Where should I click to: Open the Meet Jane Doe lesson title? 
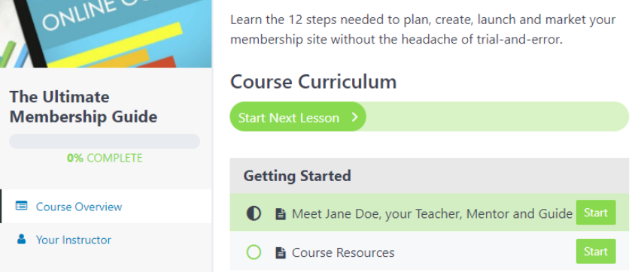point(432,213)
